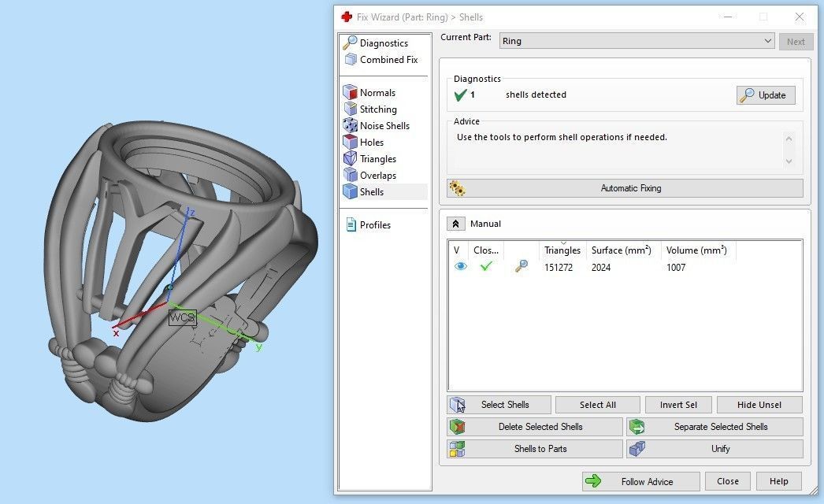Open Triangles page
824x504 pixels.
(x=378, y=159)
